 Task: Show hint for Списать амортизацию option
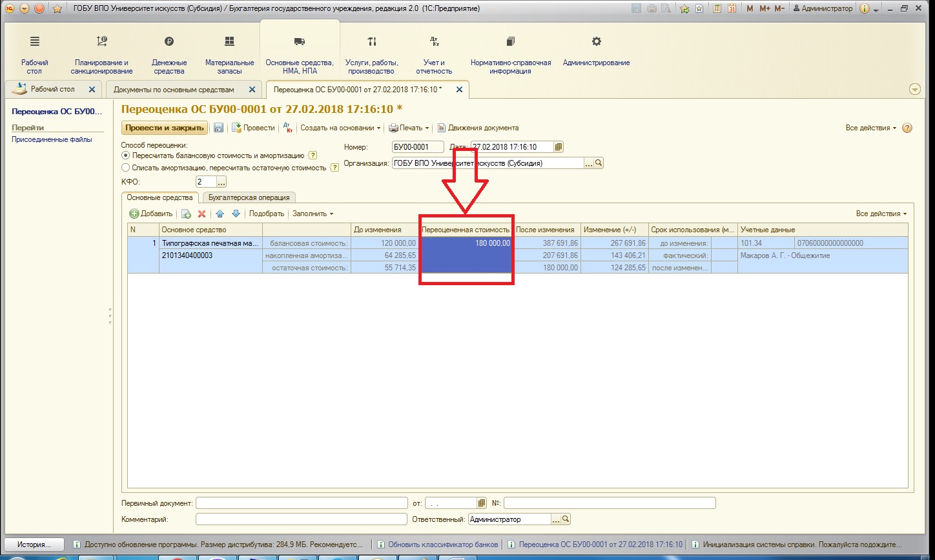pos(334,168)
